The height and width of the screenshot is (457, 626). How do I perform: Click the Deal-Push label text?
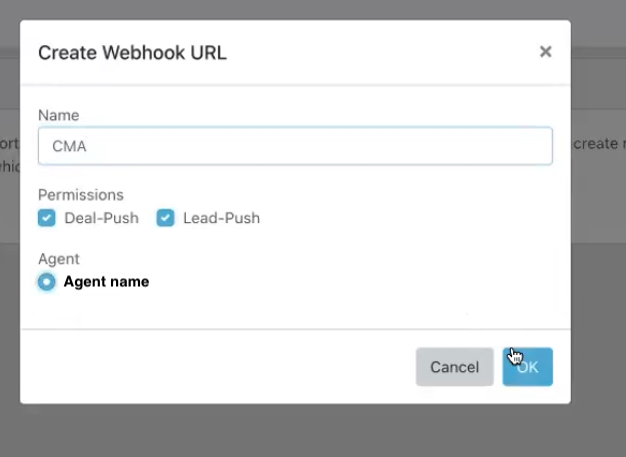101,218
